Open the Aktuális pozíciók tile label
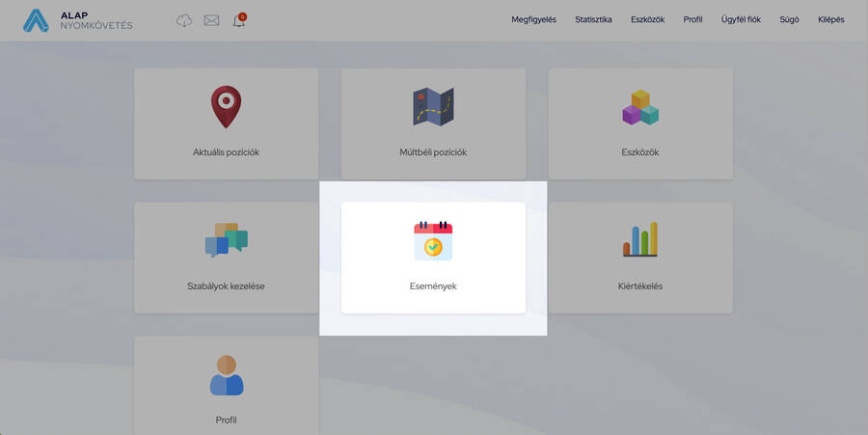 (x=226, y=152)
